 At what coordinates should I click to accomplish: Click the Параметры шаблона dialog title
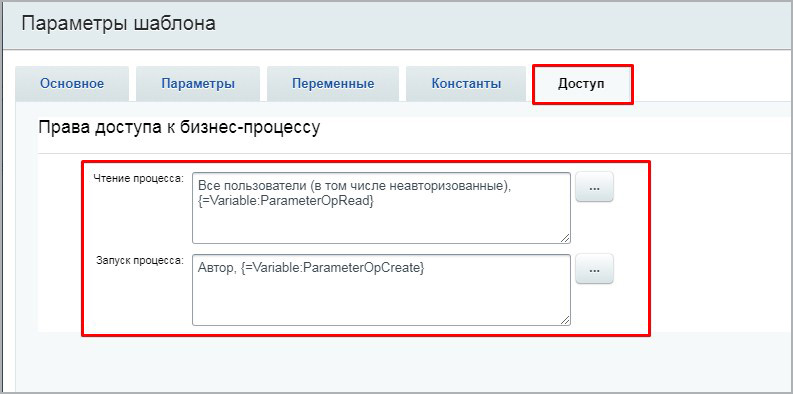click(119, 24)
